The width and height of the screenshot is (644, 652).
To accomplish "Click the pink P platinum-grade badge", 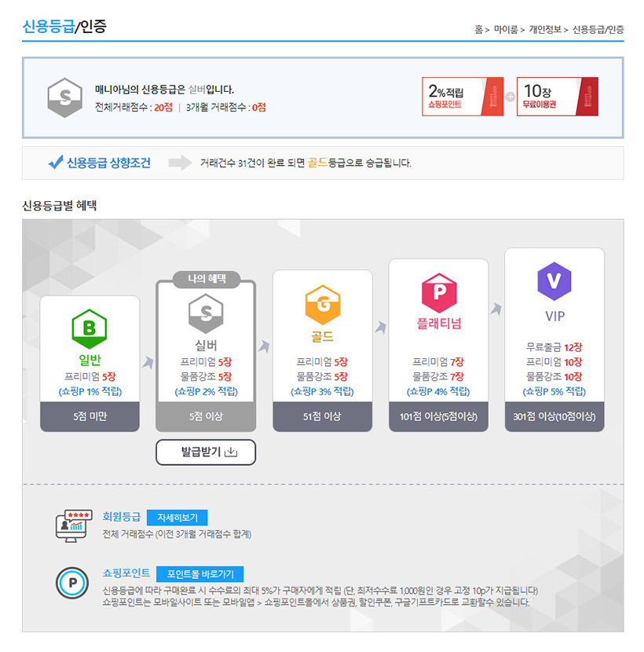I will [x=439, y=293].
